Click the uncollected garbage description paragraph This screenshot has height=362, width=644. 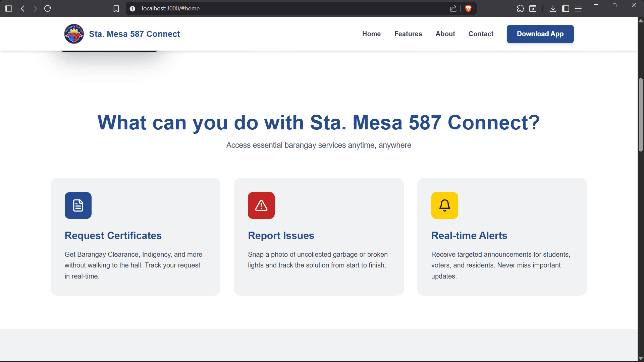[x=318, y=260]
